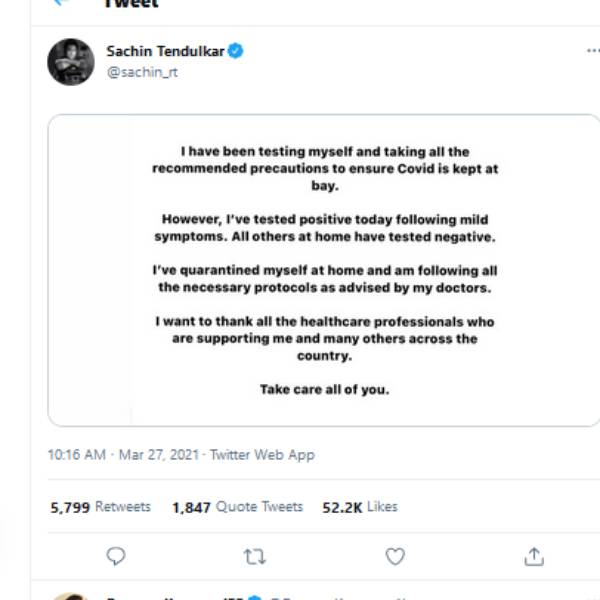View the 1,847 Quote Tweets list
Viewport: 600px width, 600px height.
point(237,507)
